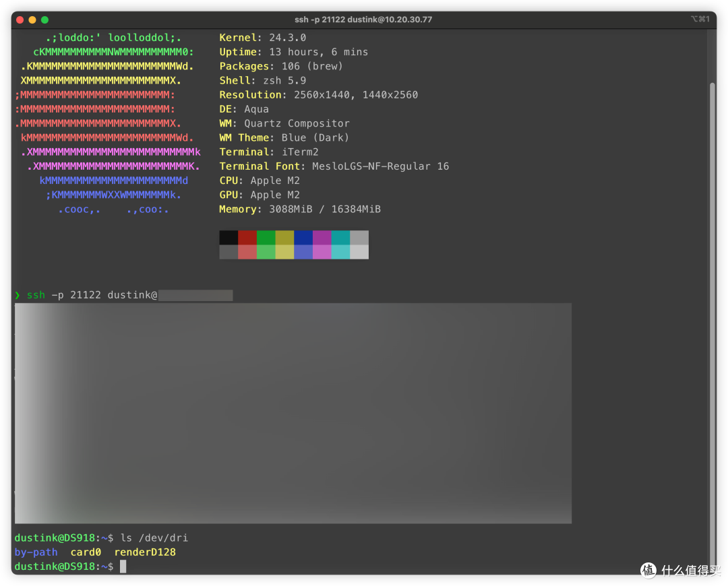Click the green full-screen window button
Image resolution: width=728 pixels, height=586 pixels.
[45, 20]
